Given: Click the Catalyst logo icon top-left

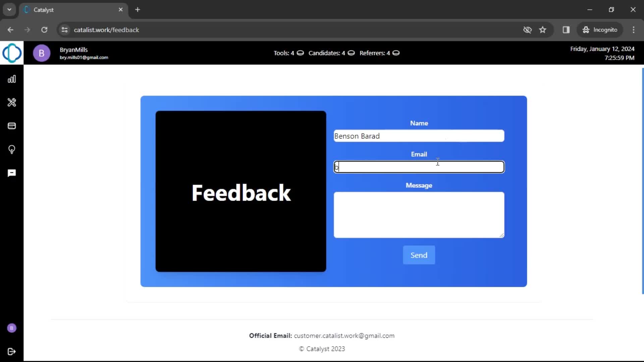Looking at the screenshot, I should pos(12,53).
